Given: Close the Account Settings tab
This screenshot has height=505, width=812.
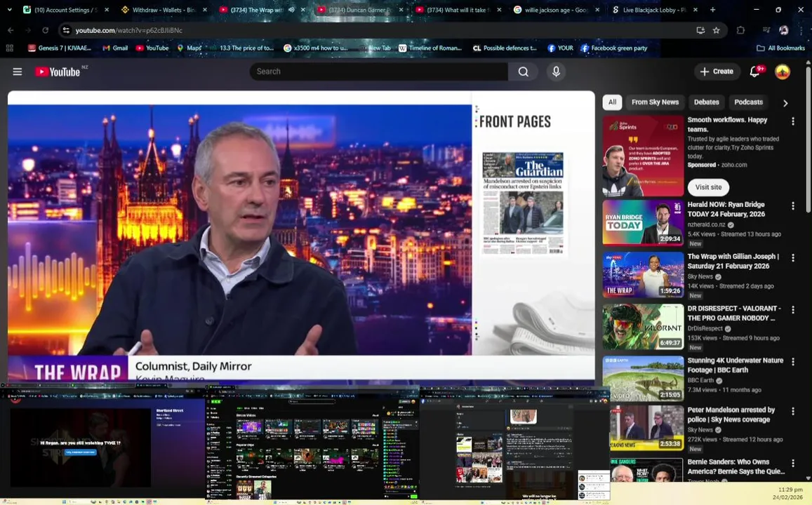Looking at the screenshot, I should 107,10.
